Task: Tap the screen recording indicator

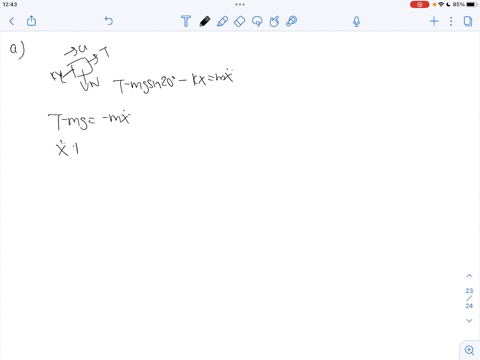Action: coord(419,4)
